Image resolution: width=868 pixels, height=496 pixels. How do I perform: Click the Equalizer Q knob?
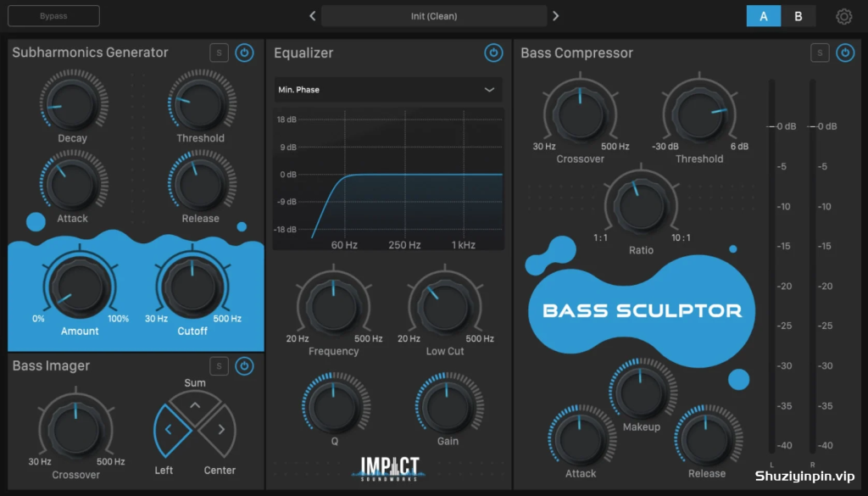pyautogui.click(x=336, y=406)
